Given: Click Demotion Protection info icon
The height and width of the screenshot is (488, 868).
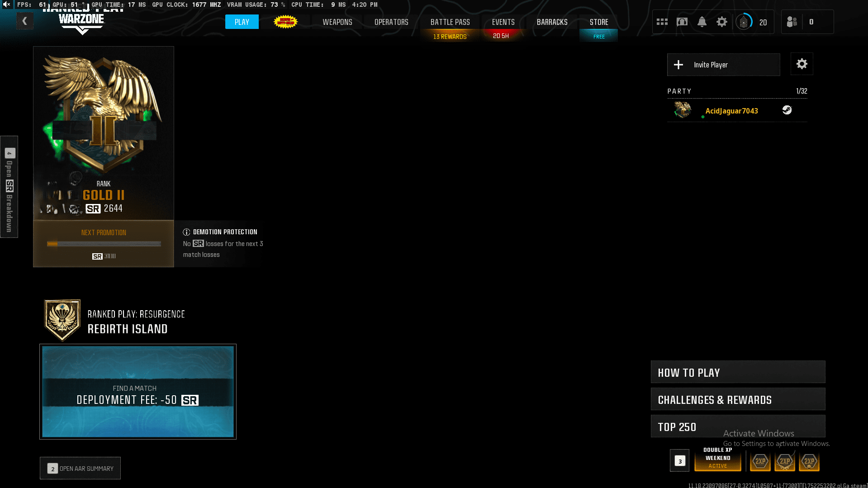Looking at the screenshot, I should pyautogui.click(x=186, y=232).
